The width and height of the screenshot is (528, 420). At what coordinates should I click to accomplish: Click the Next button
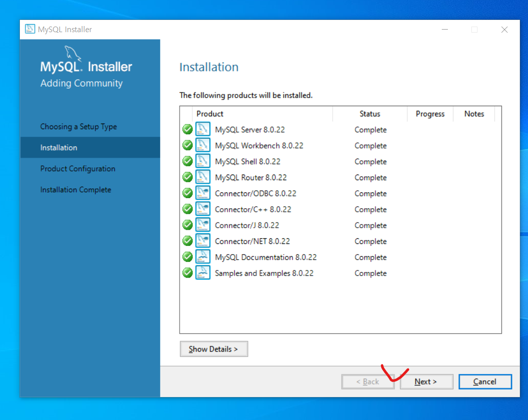click(x=426, y=382)
